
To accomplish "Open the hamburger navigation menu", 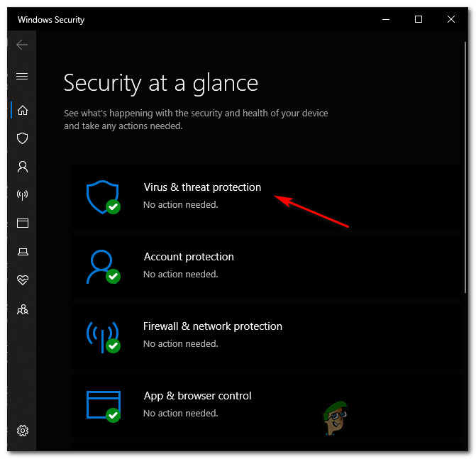I will tap(22, 76).
